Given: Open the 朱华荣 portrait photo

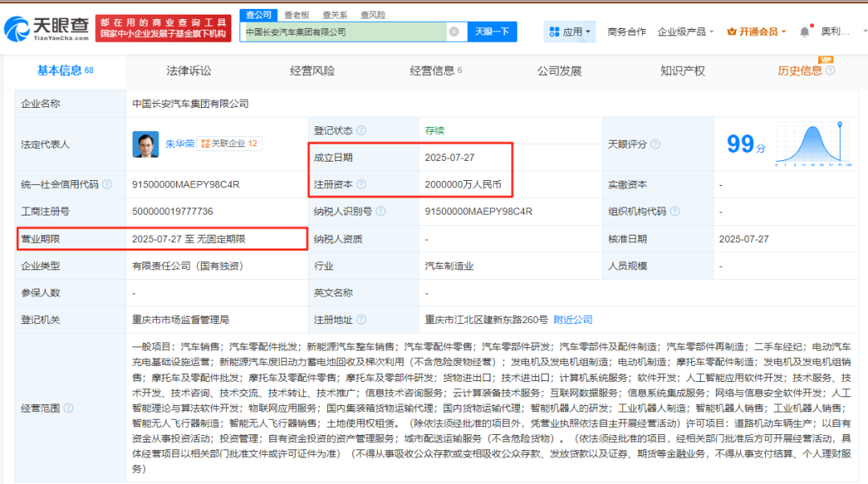Looking at the screenshot, I should pyautogui.click(x=145, y=144).
